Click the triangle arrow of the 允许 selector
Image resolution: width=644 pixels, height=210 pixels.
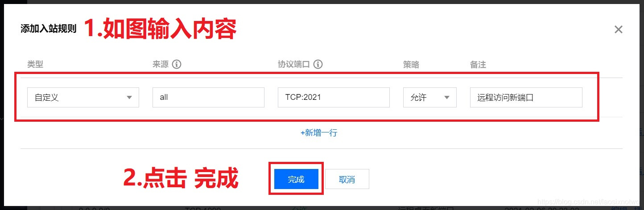point(447,98)
